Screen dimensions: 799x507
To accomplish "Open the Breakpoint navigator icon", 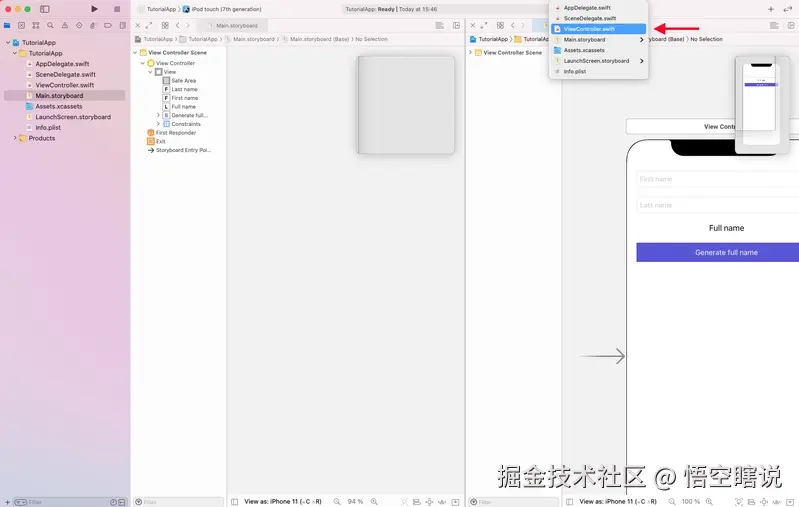I will point(108,25).
